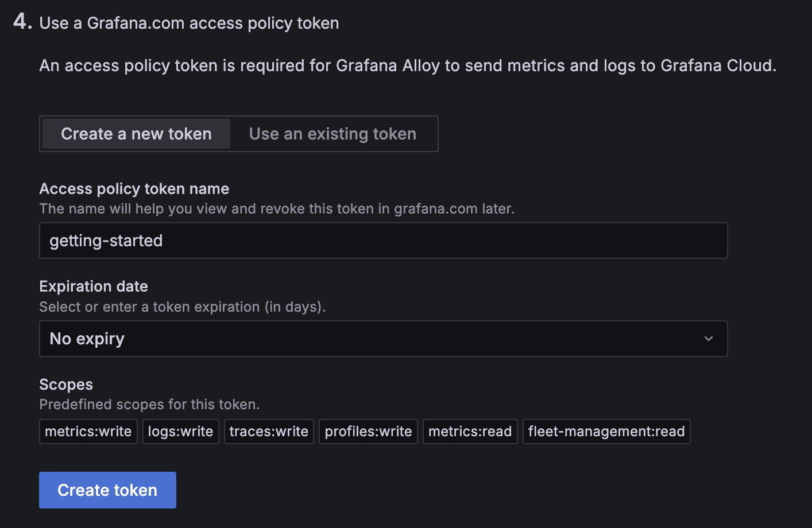
Task: Select the "Create a new token" tab
Action: tap(136, 134)
